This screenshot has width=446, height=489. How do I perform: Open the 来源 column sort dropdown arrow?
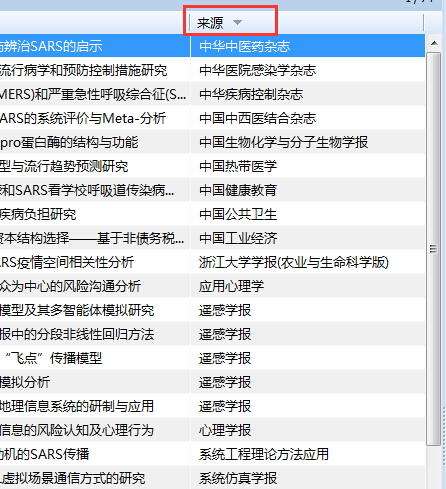237,23
